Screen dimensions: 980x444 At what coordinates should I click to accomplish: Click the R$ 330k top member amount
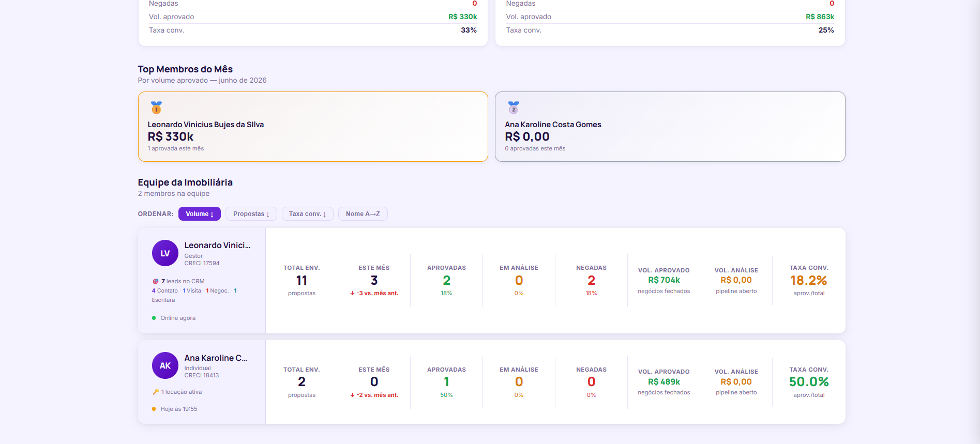click(x=171, y=136)
